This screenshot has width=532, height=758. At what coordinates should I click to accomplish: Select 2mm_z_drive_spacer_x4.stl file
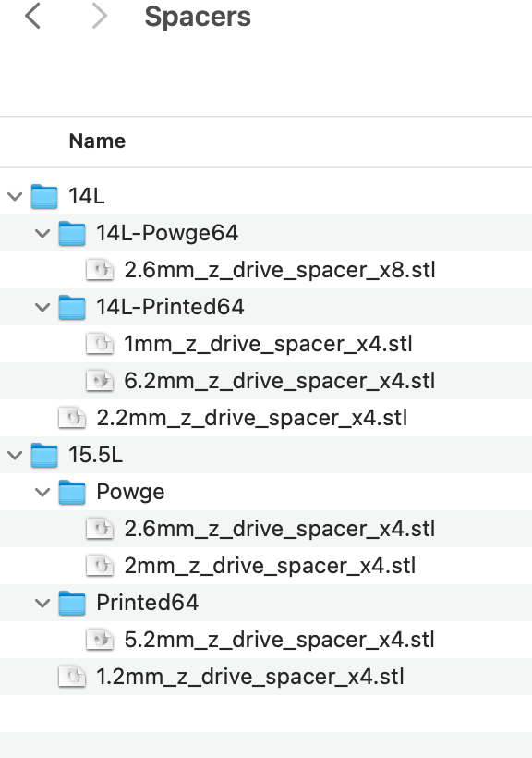[266, 566]
